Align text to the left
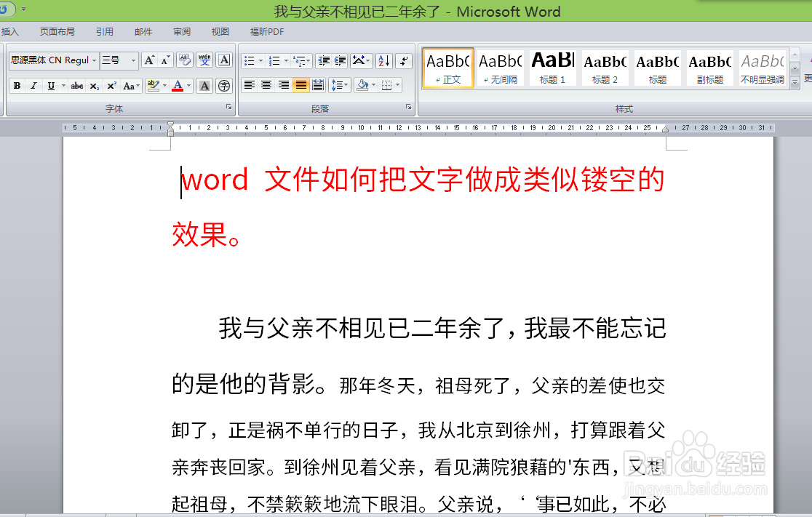The width and height of the screenshot is (812, 517). point(250,85)
